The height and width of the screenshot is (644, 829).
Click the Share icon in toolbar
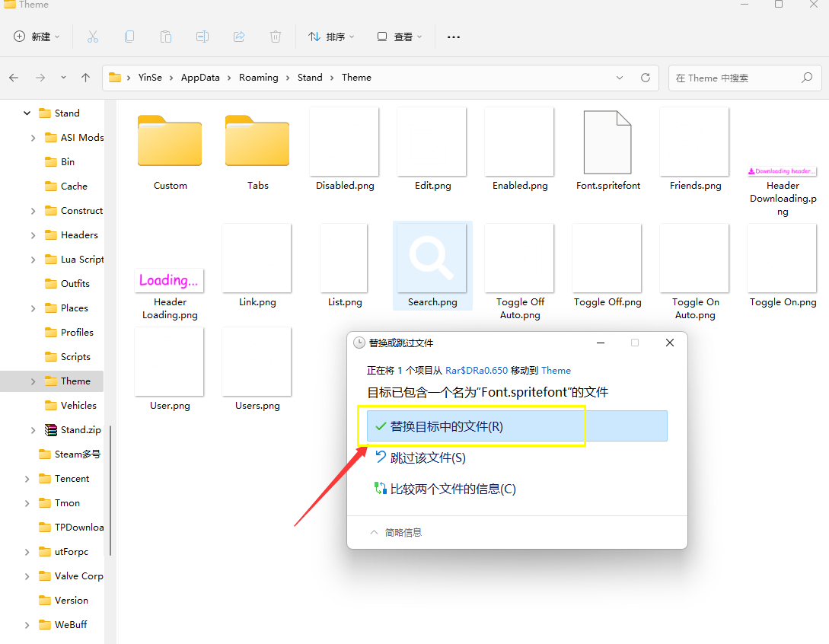pyautogui.click(x=239, y=37)
